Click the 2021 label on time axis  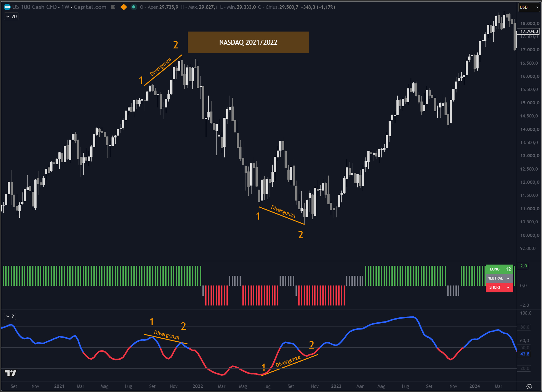tap(59, 386)
